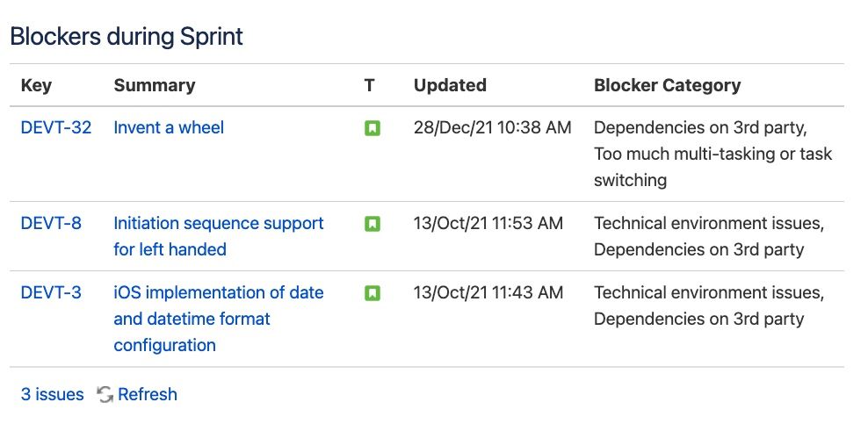
Task: Click the 28/Dec/21 10:38 AM updated date
Action: (492, 128)
